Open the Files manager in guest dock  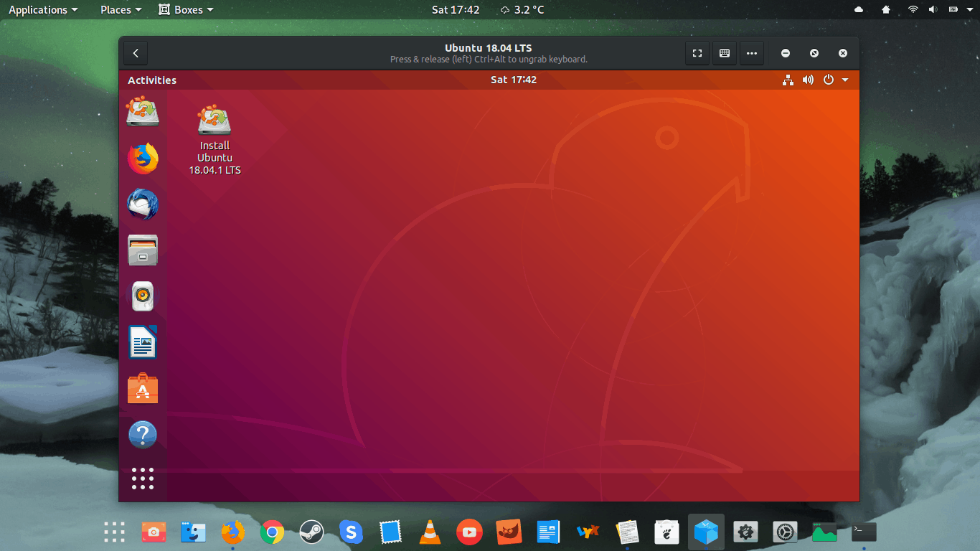[x=143, y=250]
